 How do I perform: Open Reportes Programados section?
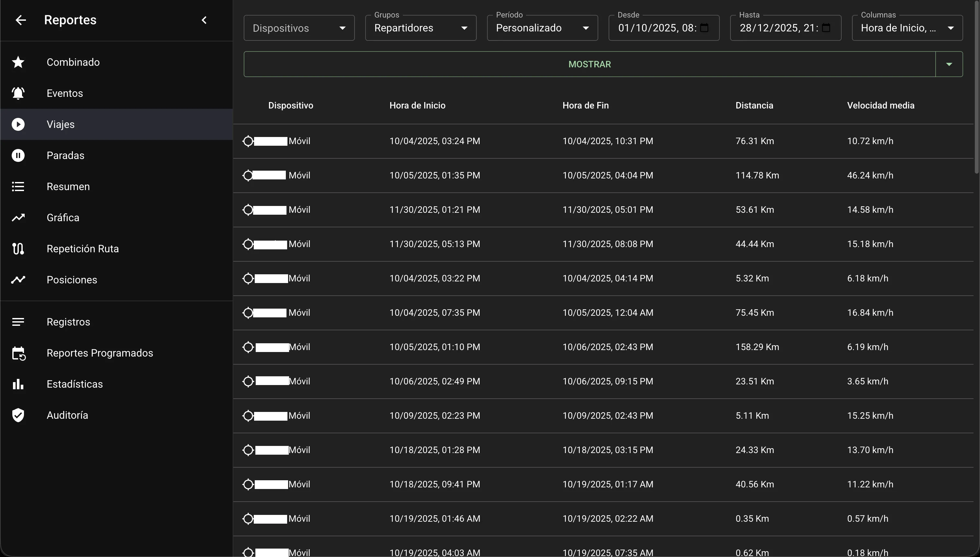[x=99, y=353]
